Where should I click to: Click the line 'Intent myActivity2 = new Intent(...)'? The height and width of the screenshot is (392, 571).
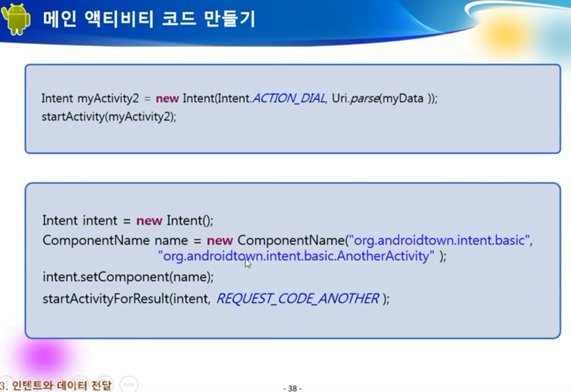click(239, 98)
